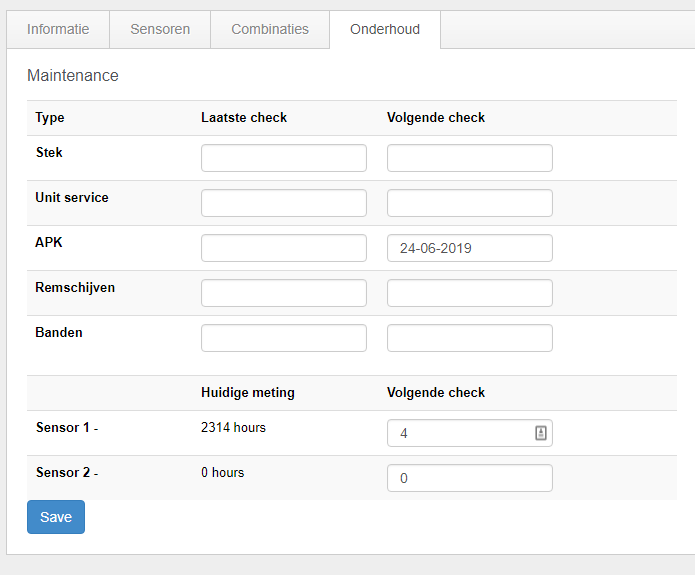
Task: Click the Sensor 1 reading 2314 hours
Action: pyautogui.click(x=233, y=427)
